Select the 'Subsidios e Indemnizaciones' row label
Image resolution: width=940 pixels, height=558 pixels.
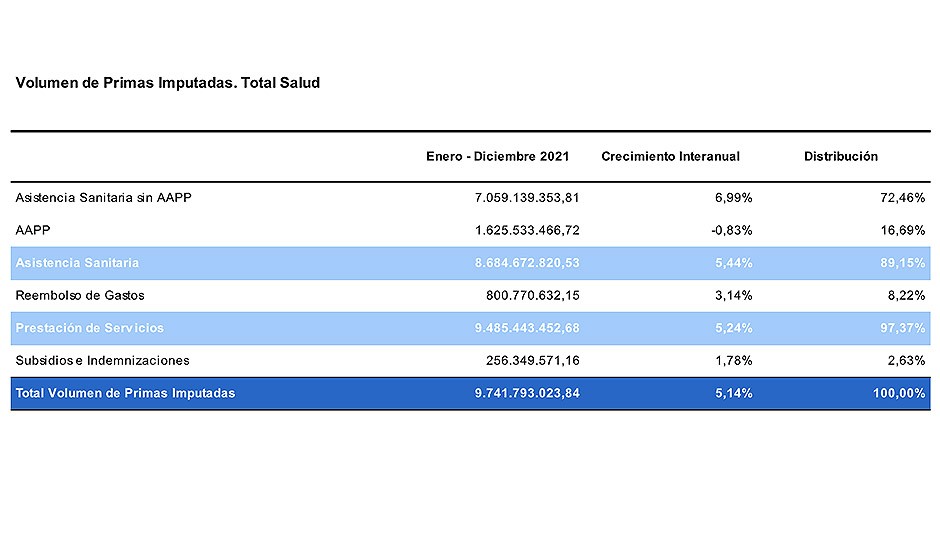click(x=102, y=360)
